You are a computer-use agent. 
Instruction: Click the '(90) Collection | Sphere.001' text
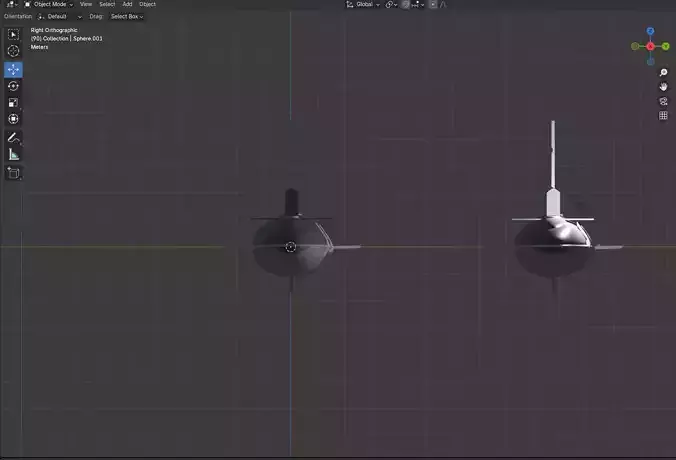point(66,38)
